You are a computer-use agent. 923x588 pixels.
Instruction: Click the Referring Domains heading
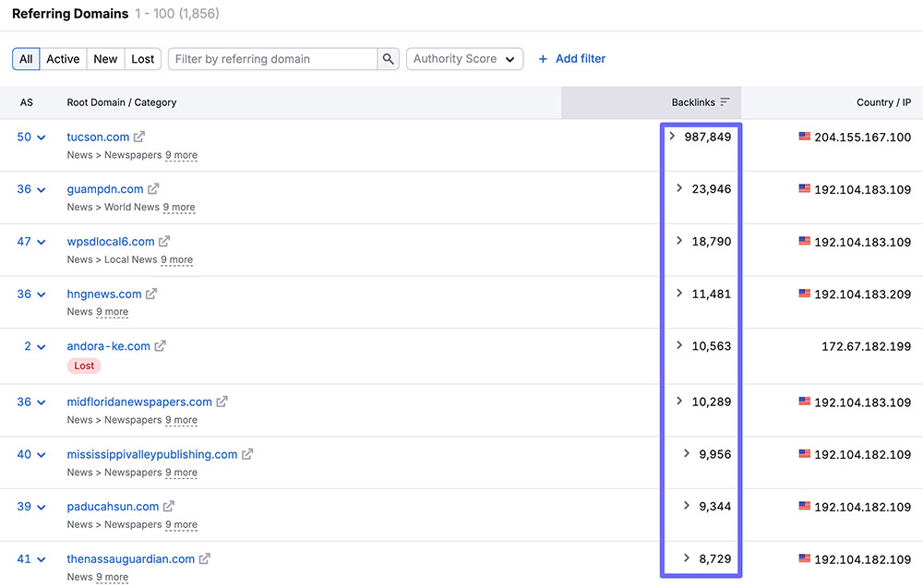[x=70, y=14]
